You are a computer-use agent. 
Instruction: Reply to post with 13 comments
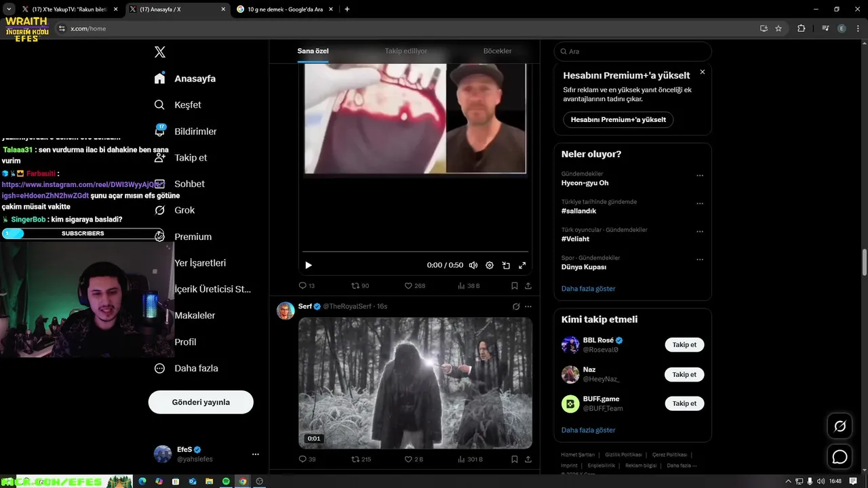307,286
